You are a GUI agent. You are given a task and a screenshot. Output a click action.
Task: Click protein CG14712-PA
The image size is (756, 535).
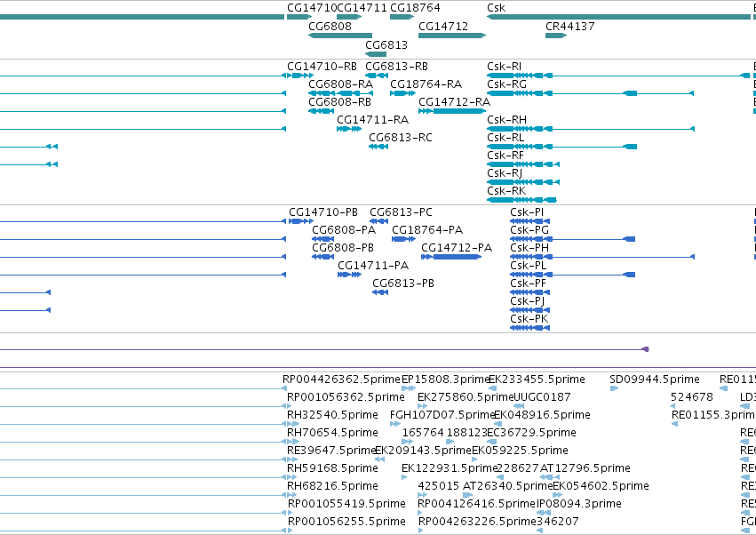point(451,257)
